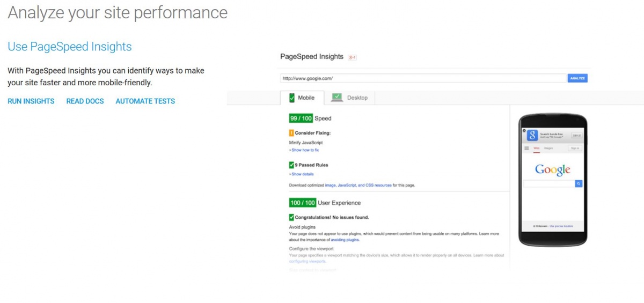Open the Use PageSpeed Insights heading link
Viewport: 644px width, 303px height.
click(70, 47)
